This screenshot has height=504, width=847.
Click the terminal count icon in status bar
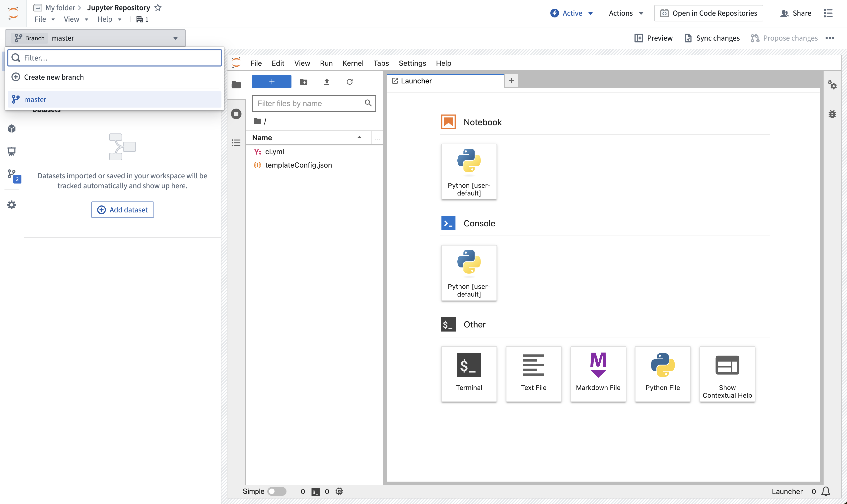click(315, 492)
